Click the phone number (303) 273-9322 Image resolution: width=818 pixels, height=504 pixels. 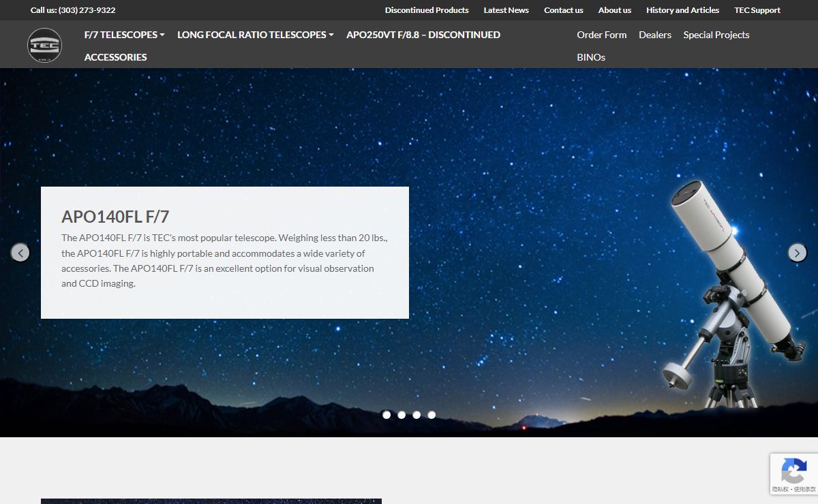pos(87,10)
